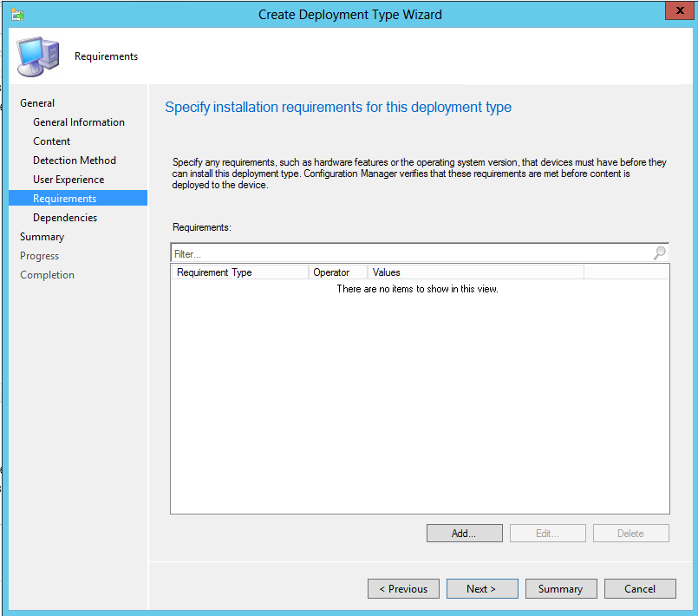Sort by the Values column header
The width and height of the screenshot is (698, 616).
click(x=476, y=272)
